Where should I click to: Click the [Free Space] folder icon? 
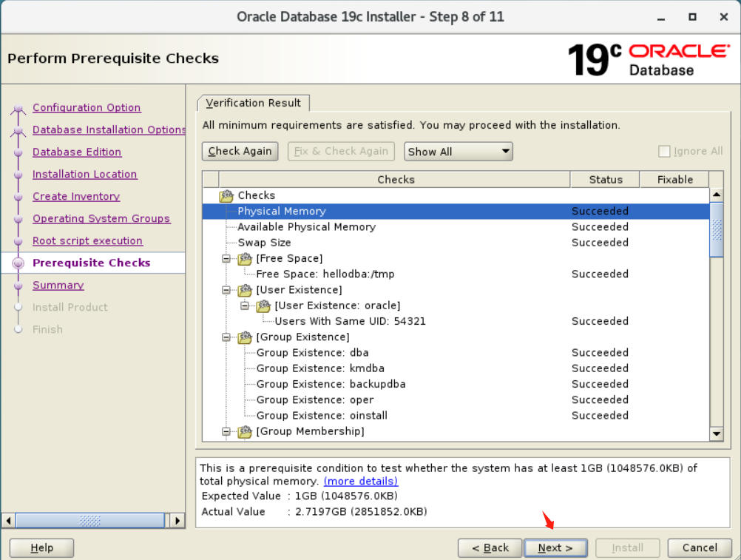tap(245, 258)
